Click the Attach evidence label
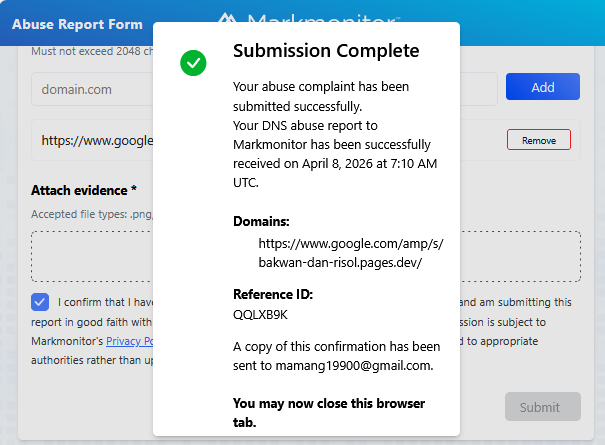Screen dimensions: 605x445 (x=84, y=190)
